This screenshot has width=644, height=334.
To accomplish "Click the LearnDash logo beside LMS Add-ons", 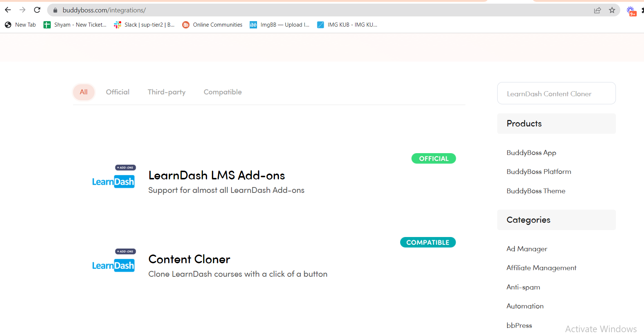I will click(x=114, y=177).
